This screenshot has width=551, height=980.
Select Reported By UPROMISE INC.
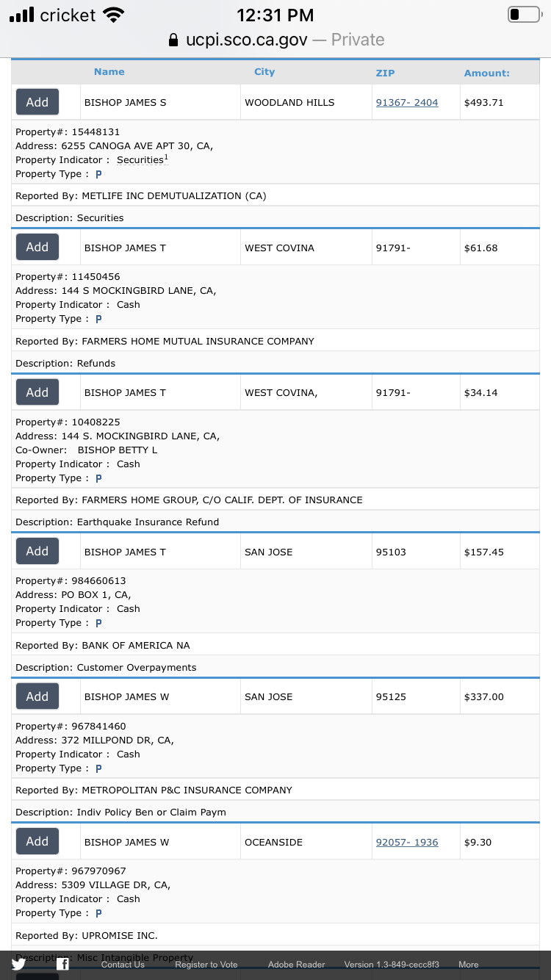click(87, 936)
